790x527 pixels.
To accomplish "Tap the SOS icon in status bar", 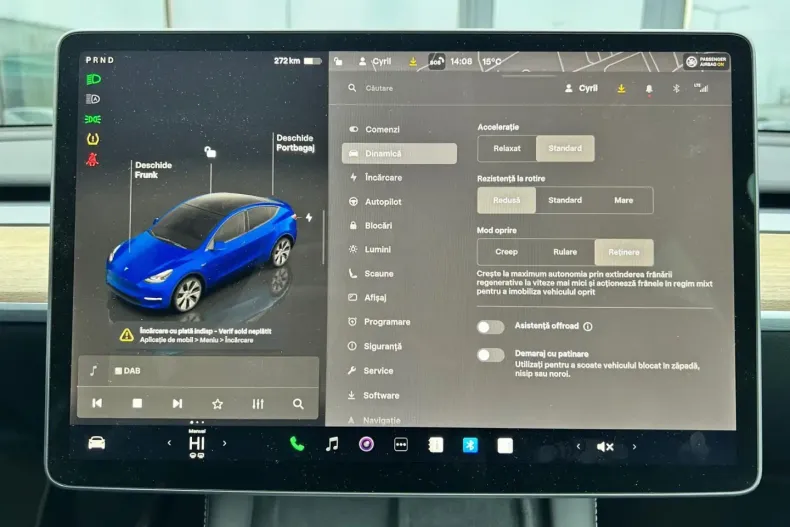I will tap(436, 61).
